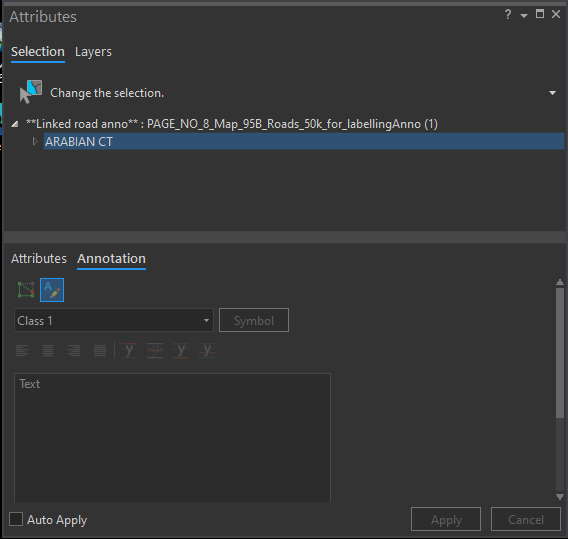The image size is (568, 539).
Task: Click the annotation panel vertical scrollbar thumb
Action: (x=560, y=353)
